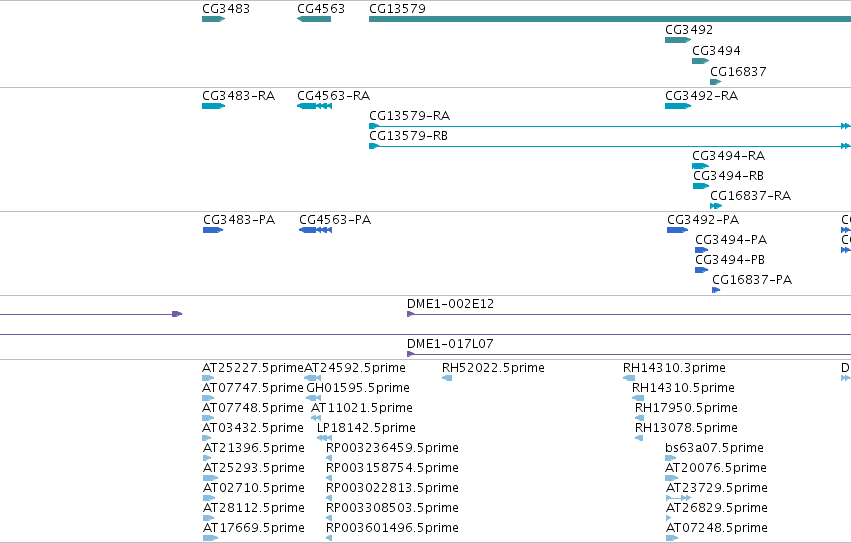Click the GH01595.5prime label
851x543 pixels.
pyautogui.click(x=358, y=388)
